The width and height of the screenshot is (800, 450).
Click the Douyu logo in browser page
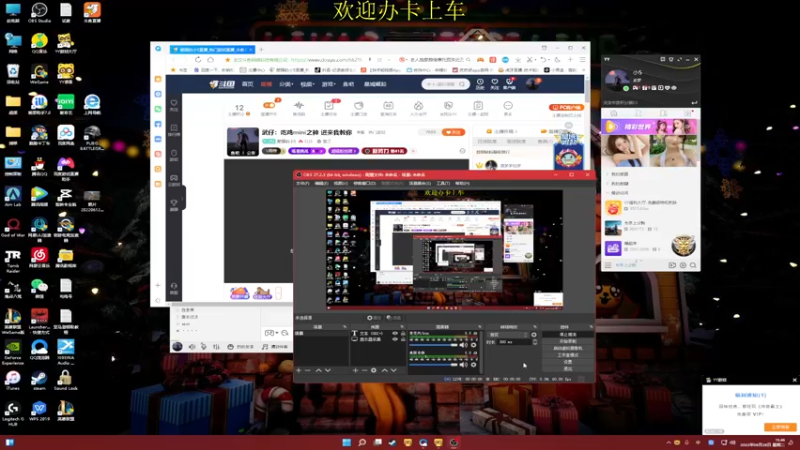click(222, 84)
